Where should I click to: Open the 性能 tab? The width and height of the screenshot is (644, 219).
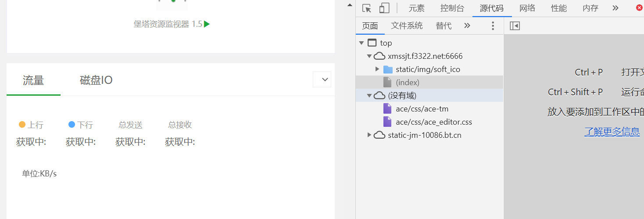pyautogui.click(x=559, y=8)
